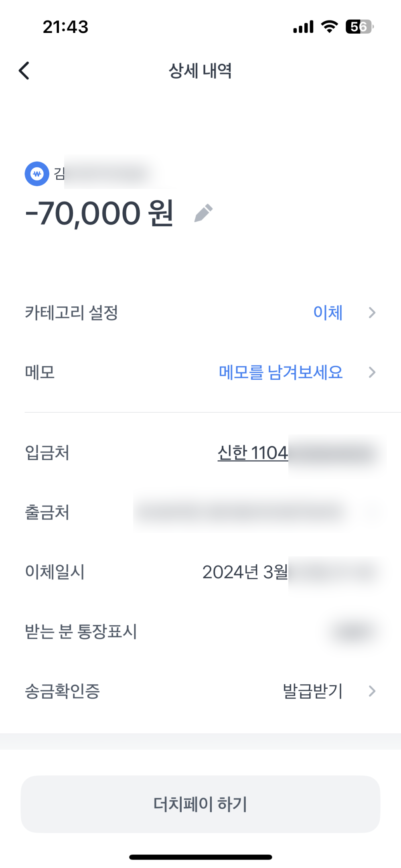
Task: Open the 신한 1104 account link
Action: coord(253,453)
